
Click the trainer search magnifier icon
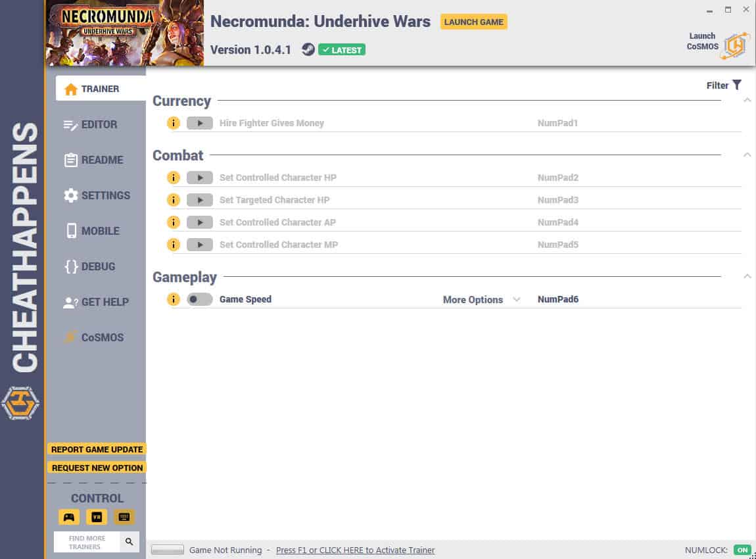[130, 542]
